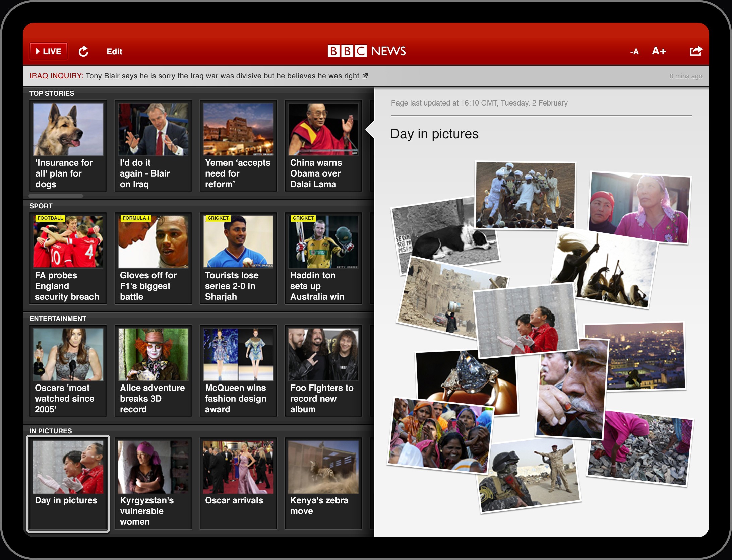Increase text size with A+
Screen dimensions: 732x560
coord(659,51)
